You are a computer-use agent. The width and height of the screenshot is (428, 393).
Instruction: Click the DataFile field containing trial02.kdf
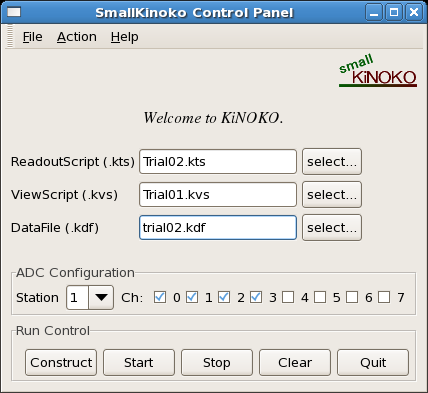(218, 228)
